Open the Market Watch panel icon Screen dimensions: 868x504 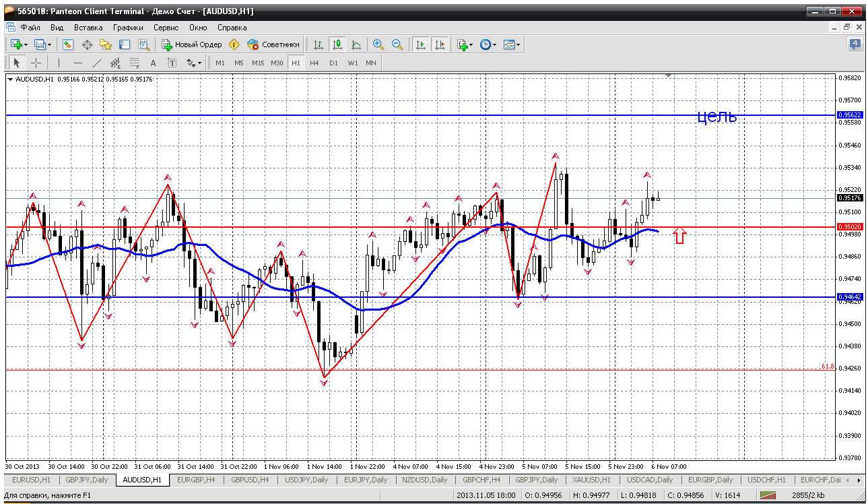(68, 44)
